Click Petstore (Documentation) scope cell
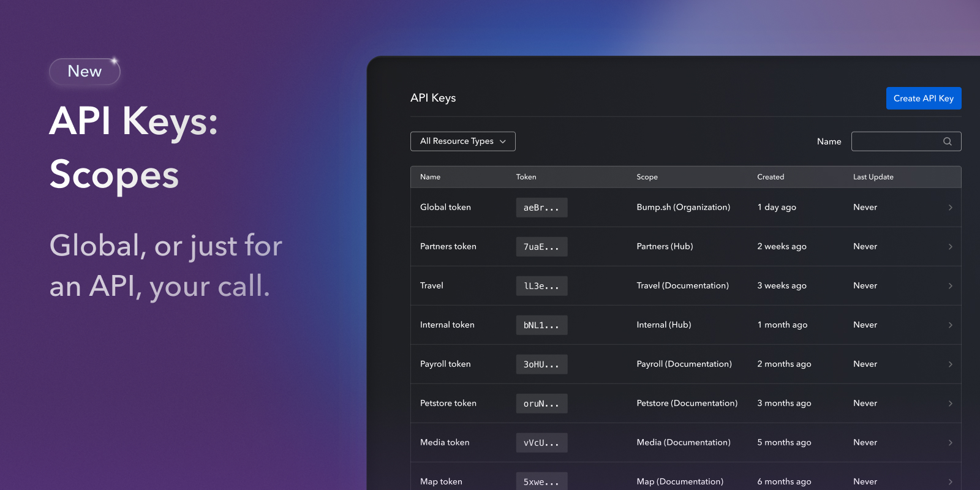The image size is (980, 490). tap(687, 403)
